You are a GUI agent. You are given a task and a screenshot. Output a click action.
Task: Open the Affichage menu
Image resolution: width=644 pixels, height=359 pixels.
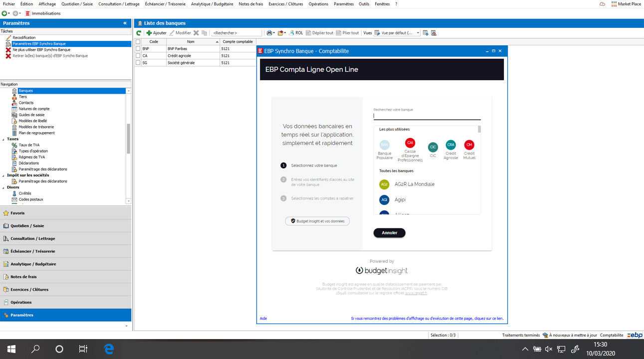[x=47, y=4]
